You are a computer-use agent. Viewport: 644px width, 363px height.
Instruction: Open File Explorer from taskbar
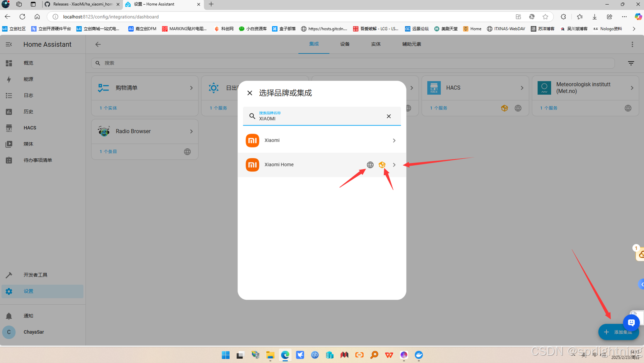coord(270,355)
